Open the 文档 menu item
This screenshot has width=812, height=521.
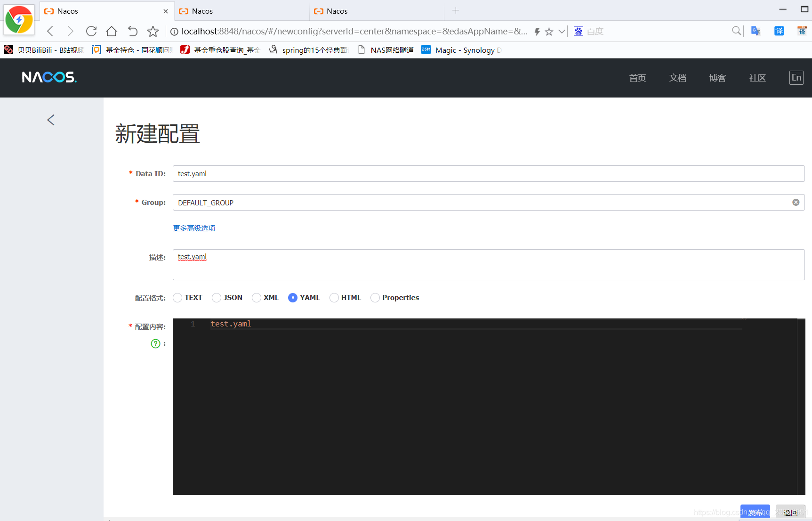pyautogui.click(x=677, y=78)
